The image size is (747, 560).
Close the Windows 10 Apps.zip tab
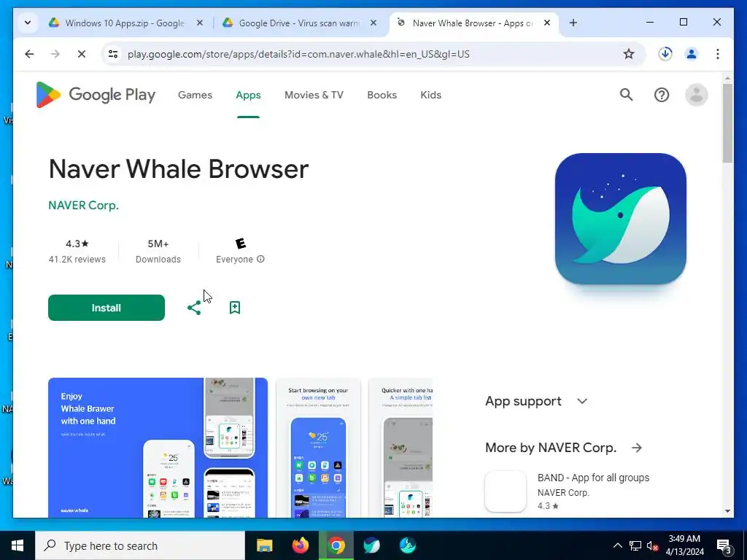(x=200, y=23)
